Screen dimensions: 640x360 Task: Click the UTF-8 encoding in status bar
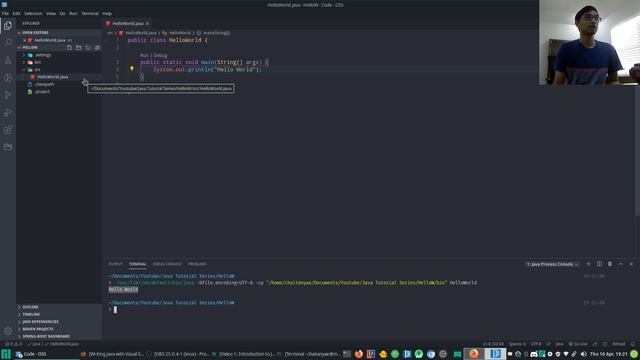point(536,344)
